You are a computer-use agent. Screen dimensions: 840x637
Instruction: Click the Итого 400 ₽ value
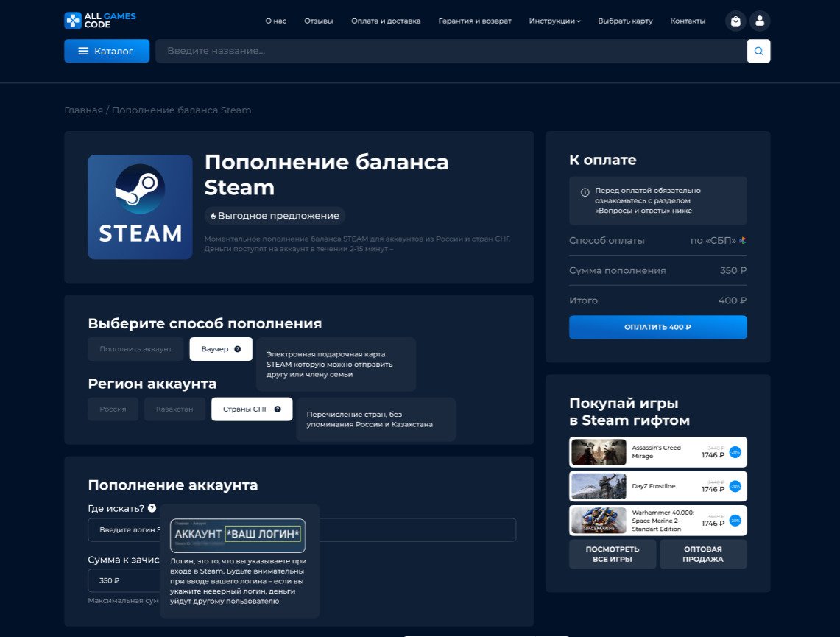pos(733,300)
